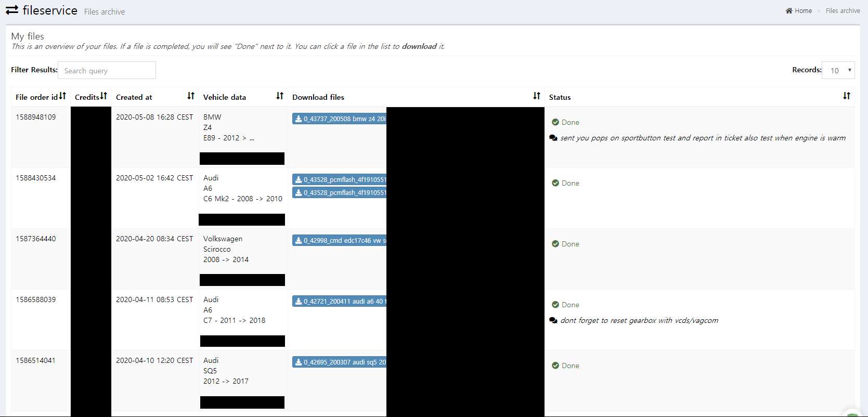Image resolution: width=868 pixels, height=417 pixels.
Task: Open Files archive breadcrumb link
Action: pyautogui.click(x=843, y=10)
